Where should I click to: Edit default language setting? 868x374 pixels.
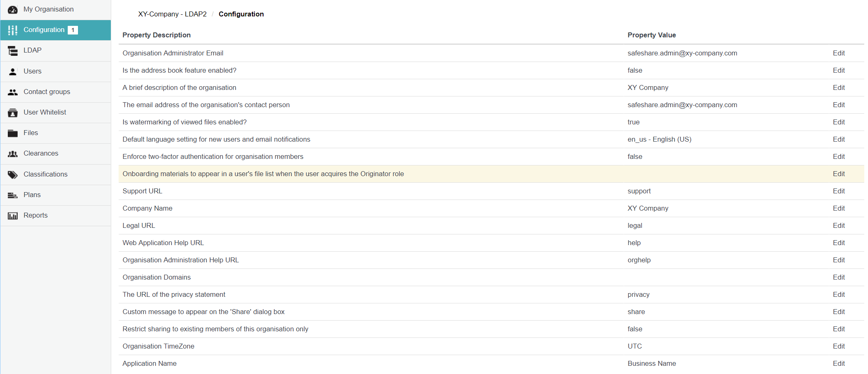tap(838, 139)
